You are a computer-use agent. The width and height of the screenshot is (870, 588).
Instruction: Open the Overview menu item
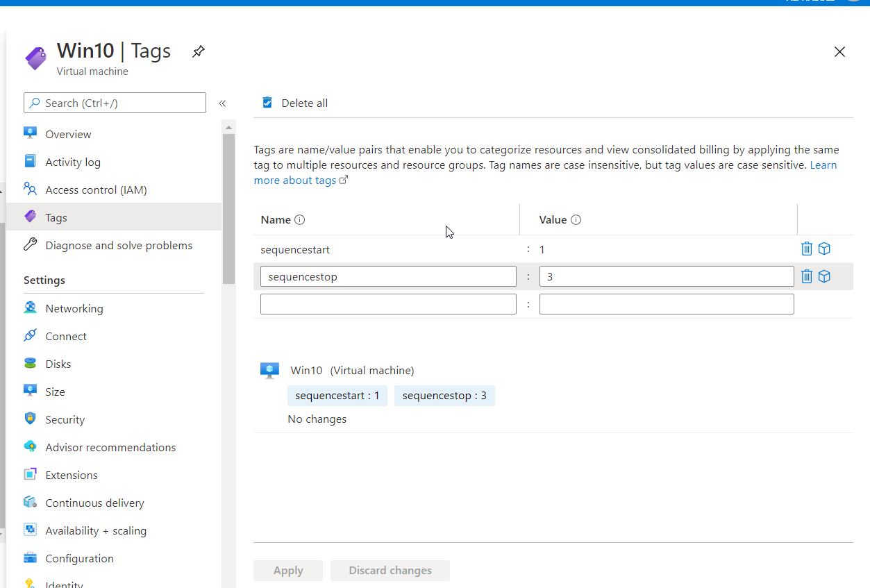pyautogui.click(x=68, y=135)
